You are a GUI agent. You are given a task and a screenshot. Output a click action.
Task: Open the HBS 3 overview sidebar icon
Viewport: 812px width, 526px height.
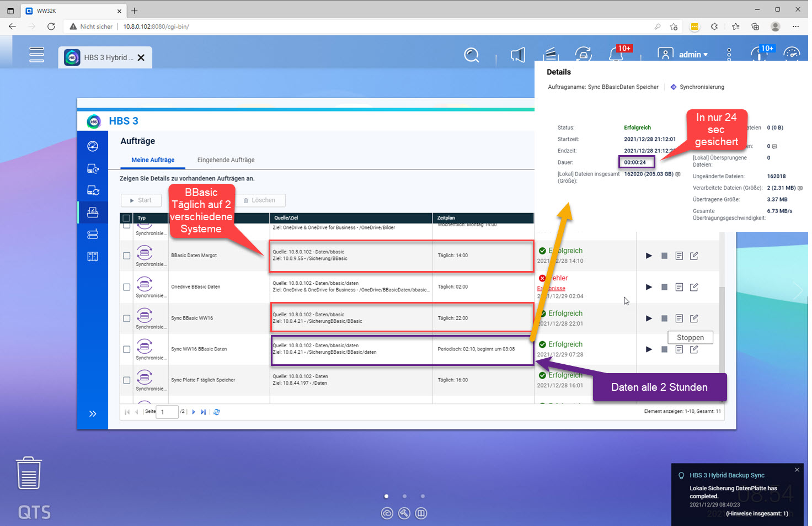93,146
